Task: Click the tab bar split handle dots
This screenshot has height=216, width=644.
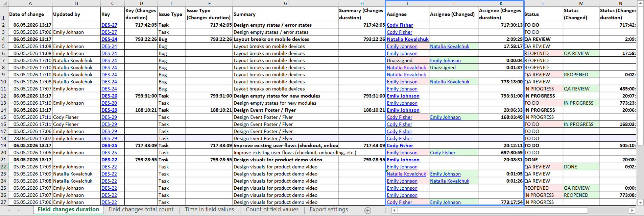Action: click(x=386, y=210)
